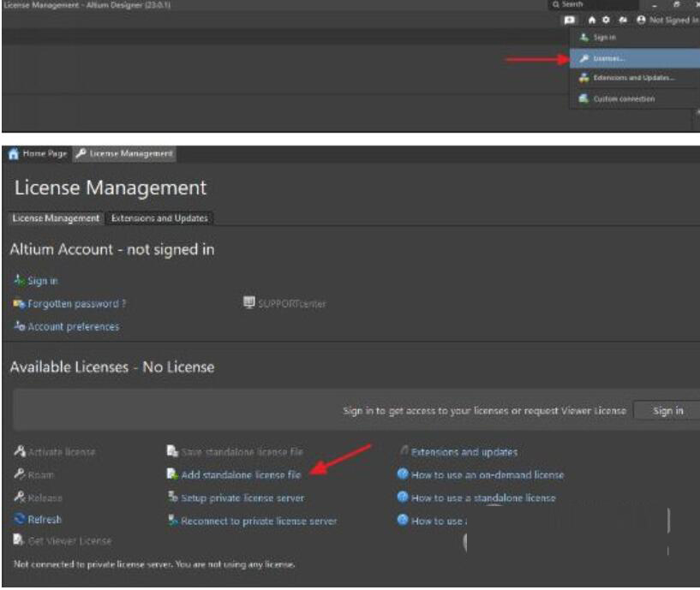
Task: Choose Sign in from the account dropdown
Action: pos(604,38)
